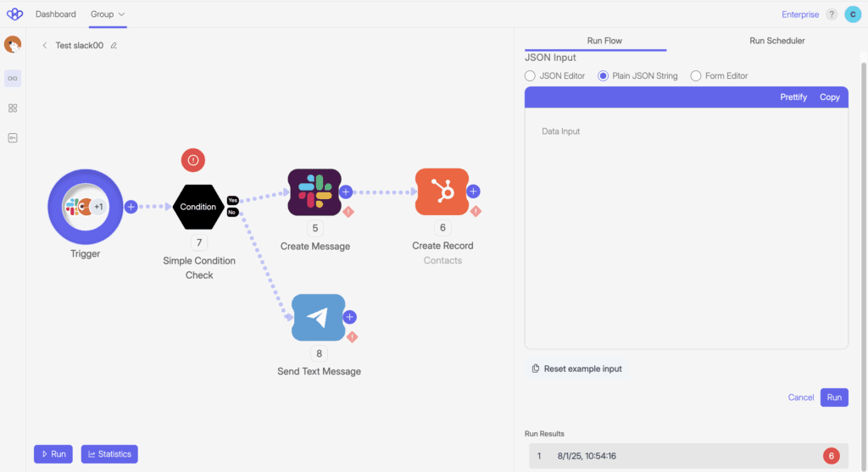Image resolution: width=868 pixels, height=472 pixels.
Task: Select the Send Text Message node
Action: pyautogui.click(x=319, y=317)
